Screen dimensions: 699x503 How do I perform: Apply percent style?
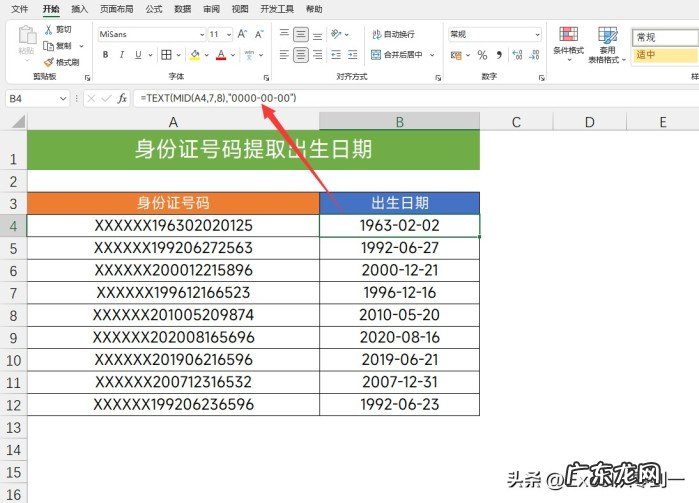(482, 55)
